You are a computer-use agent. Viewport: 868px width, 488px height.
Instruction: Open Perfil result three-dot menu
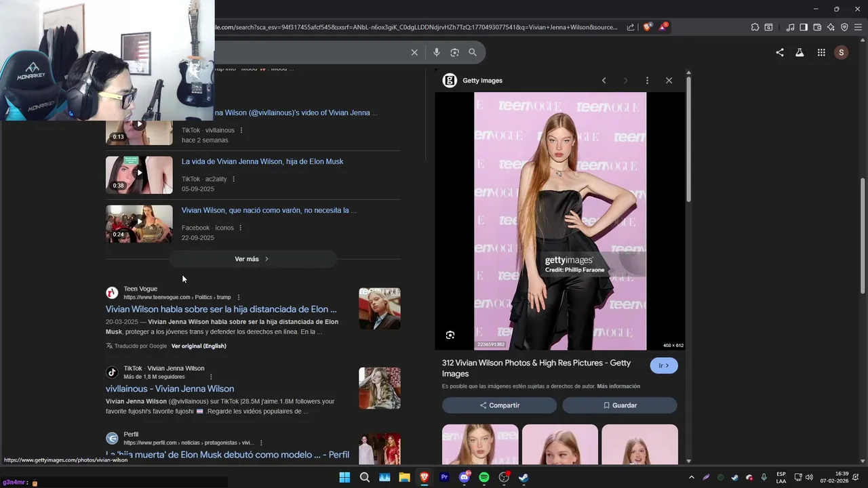[261, 443]
